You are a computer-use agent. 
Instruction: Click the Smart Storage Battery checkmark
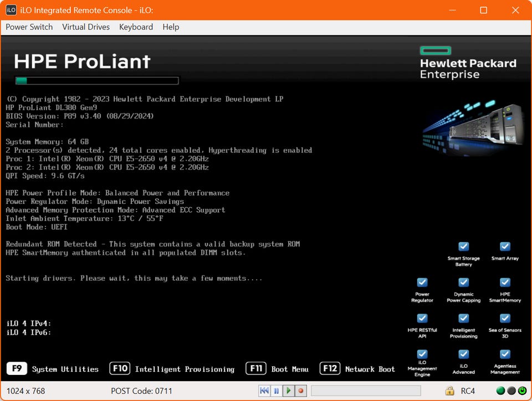point(463,246)
